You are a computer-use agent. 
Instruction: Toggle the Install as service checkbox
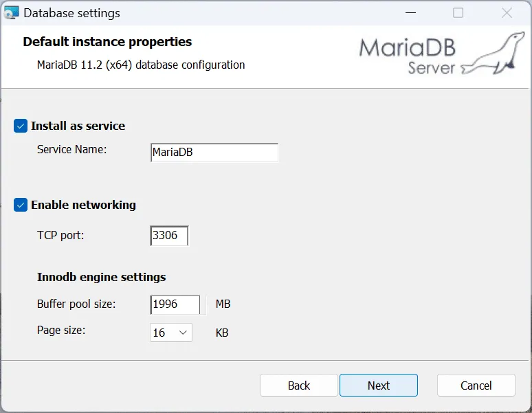(x=21, y=126)
